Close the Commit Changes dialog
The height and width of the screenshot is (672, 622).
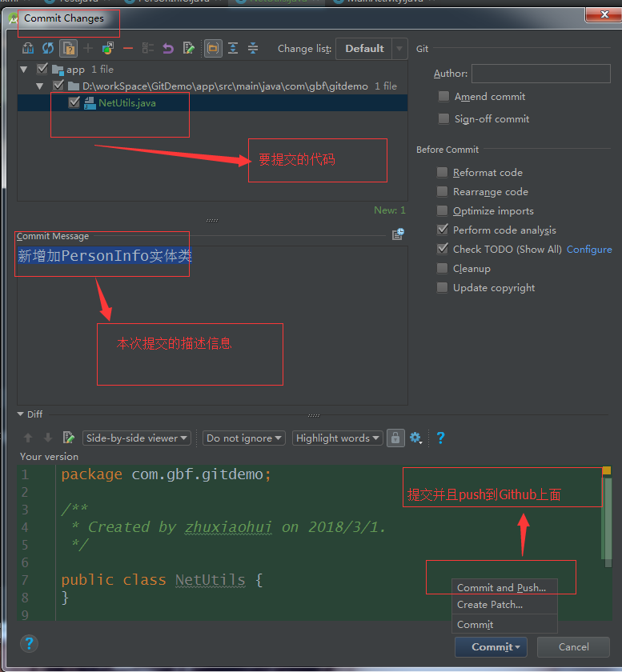[604, 14]
